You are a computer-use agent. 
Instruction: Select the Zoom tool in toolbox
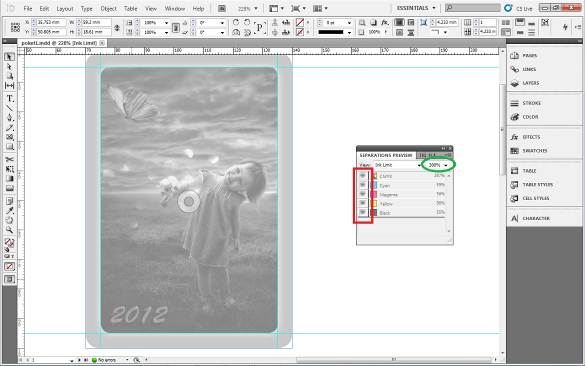point(9,230)
